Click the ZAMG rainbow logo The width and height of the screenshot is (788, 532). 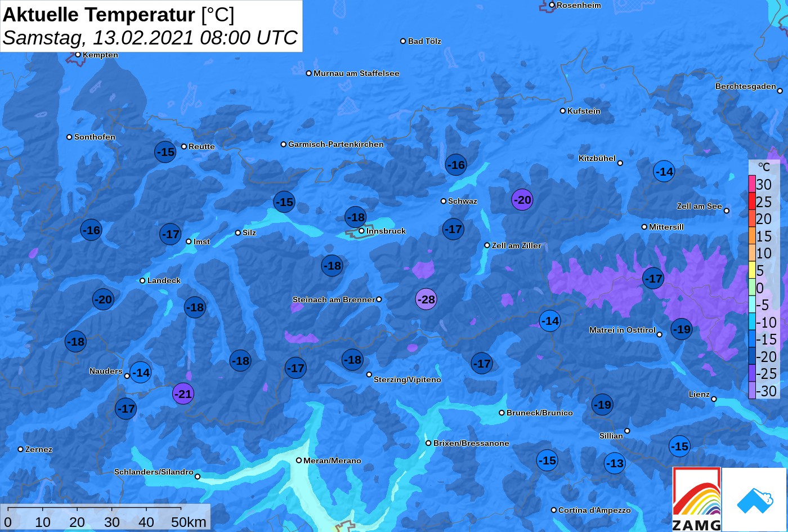click(697, 499)
